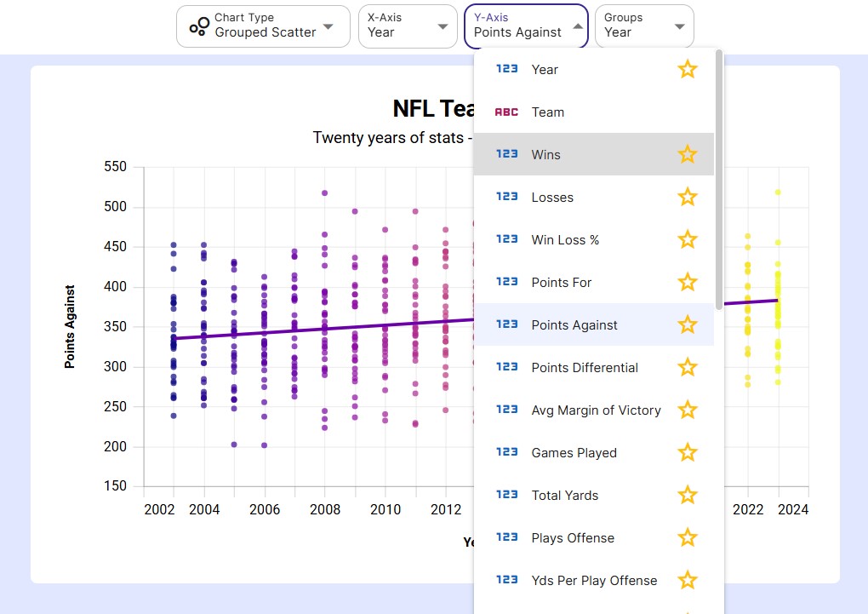Favorite the Total Yards star

point(687,496)
